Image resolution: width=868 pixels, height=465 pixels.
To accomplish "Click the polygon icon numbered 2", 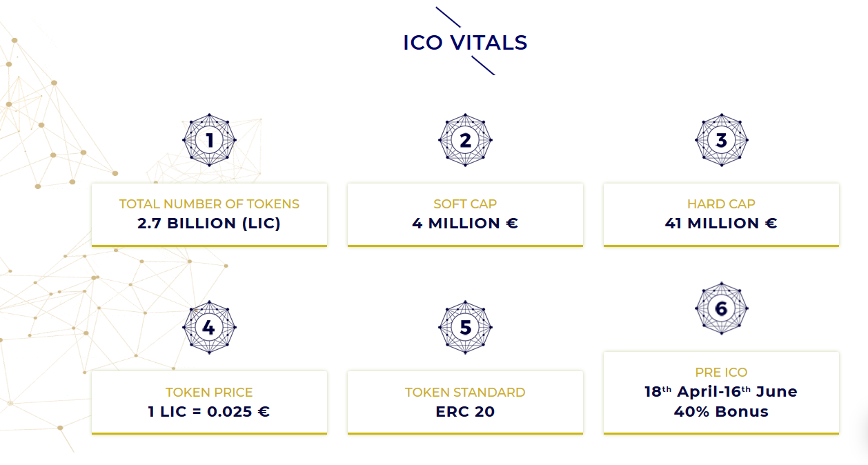I will pos(465,140).
